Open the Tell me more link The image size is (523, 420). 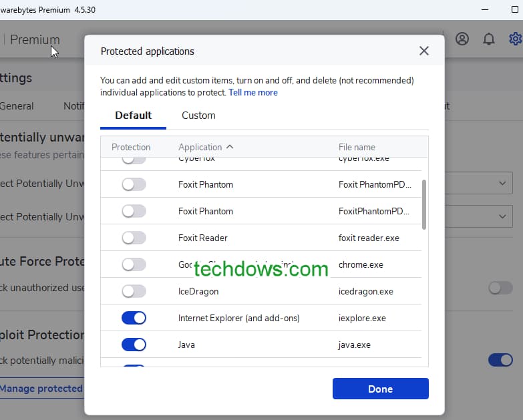point(253,92)
